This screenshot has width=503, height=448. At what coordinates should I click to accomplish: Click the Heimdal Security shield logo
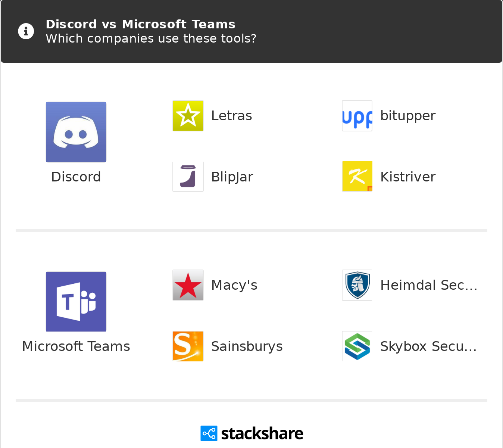tap(357, 285)
